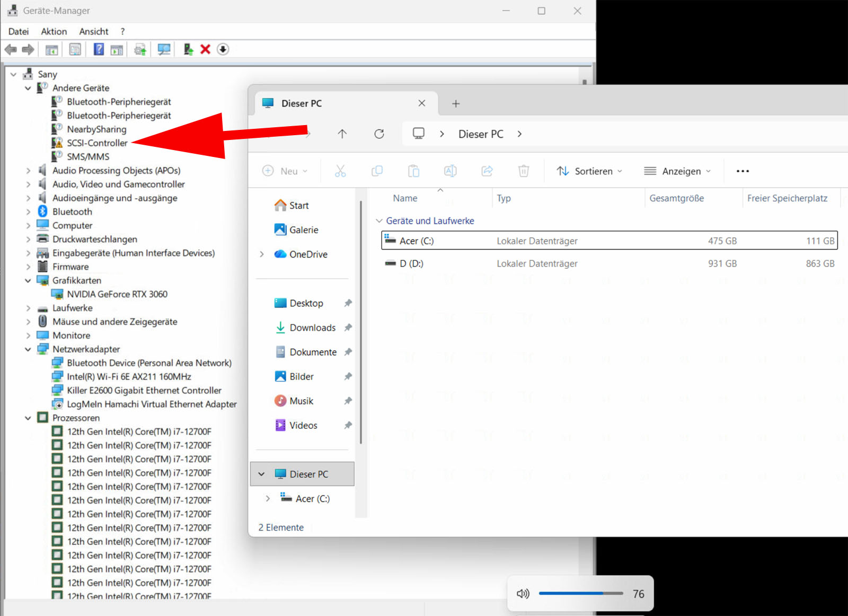Open the Properties sheet icon in Geräte-Manager toolbar
Image resolution: width=848 pixels, height=616 pixels.
pyautogui.click(x=75, y=50)
